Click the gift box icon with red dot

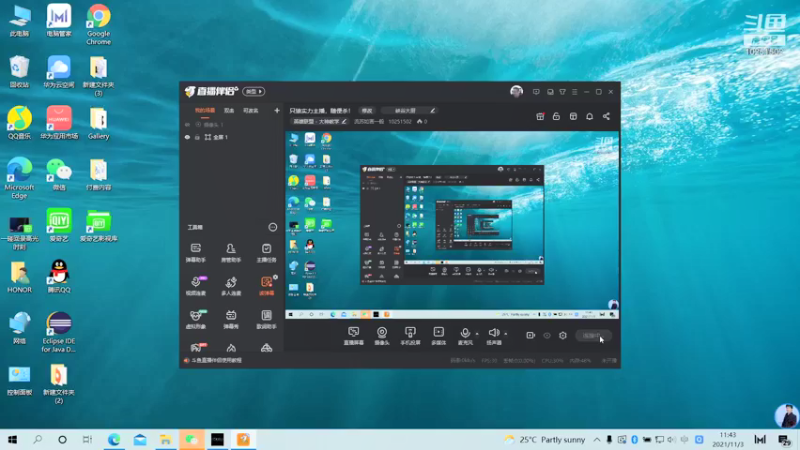pos(540,116)
